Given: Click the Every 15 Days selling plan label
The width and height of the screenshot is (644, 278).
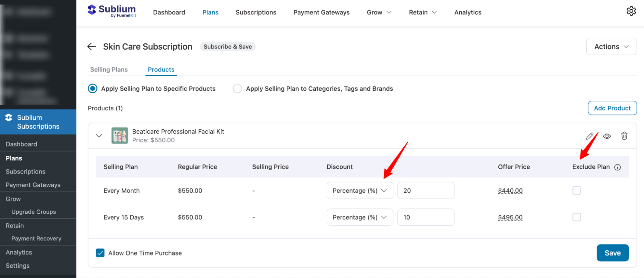Looking at the screenshot, I should pos(123,218).
